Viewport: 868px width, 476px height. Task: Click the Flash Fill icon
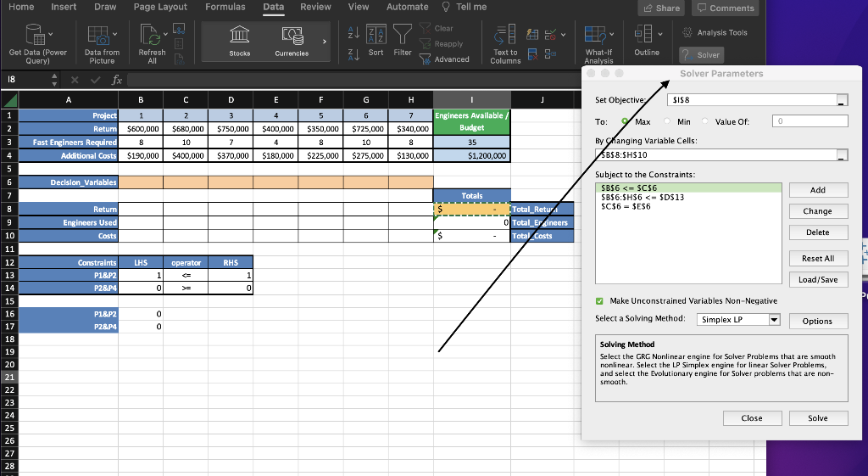(x=532, y=34)
